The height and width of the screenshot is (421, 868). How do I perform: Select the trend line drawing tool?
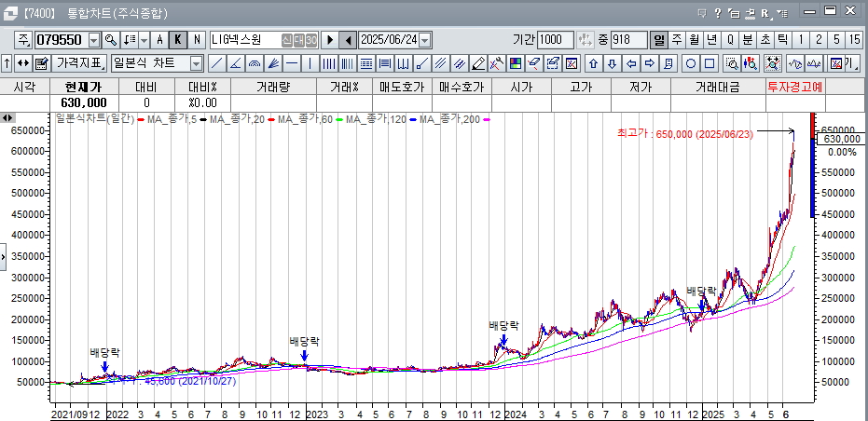(x=216, y=63)
